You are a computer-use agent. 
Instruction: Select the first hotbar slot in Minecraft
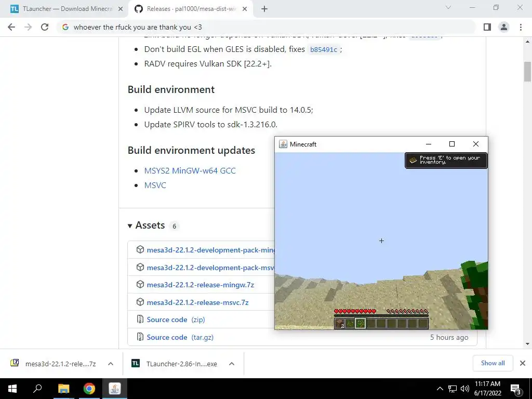coord(340,323)
